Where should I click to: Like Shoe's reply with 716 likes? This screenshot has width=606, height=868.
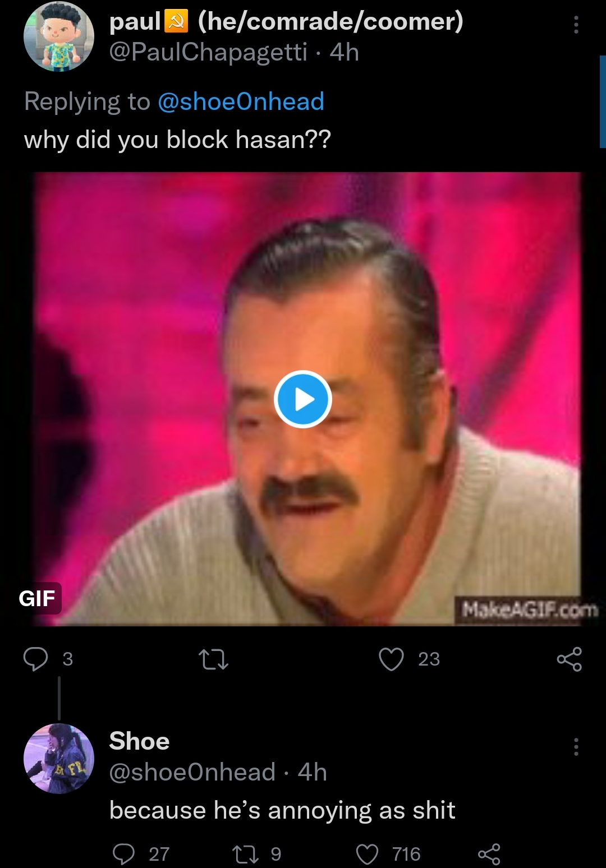point(367,855)
